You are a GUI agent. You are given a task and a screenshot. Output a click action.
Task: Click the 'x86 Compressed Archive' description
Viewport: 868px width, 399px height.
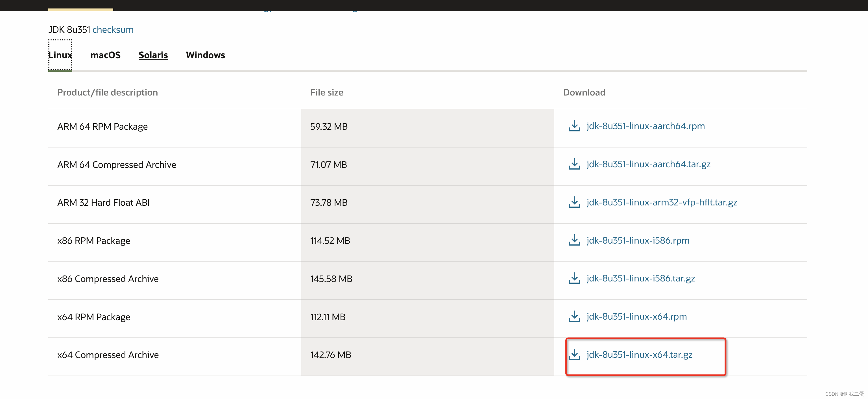pyautogui.click(x=108, y=279)
